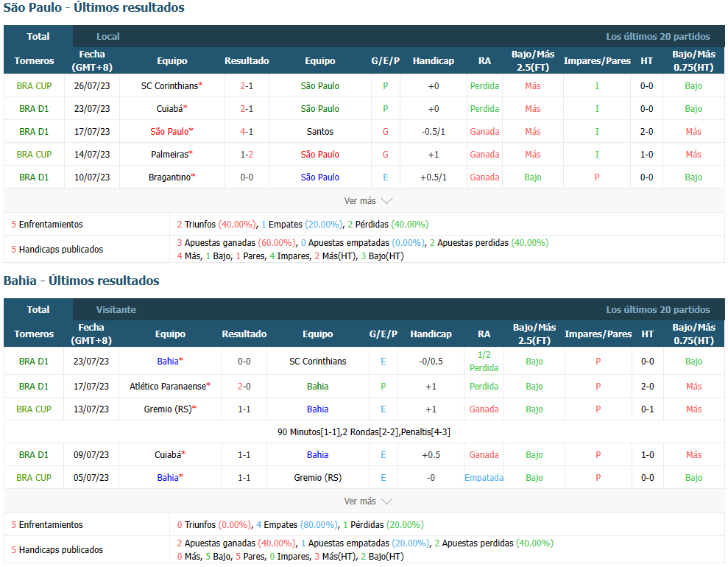Click the 4-1 result against Santos
This screenshot has height=567, width=728.
tap(247, 131)
